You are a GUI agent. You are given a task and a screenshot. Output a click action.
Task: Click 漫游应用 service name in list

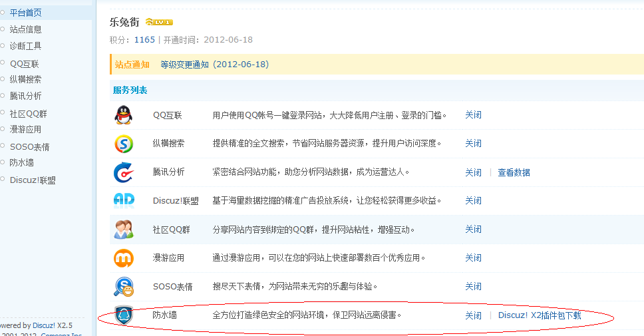[169, 258]
